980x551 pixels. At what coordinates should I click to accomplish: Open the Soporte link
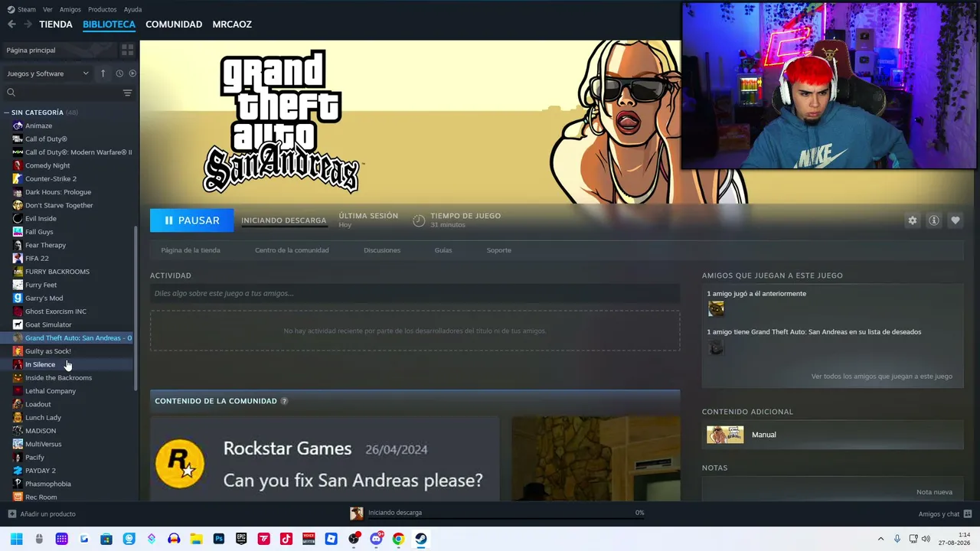pos(498,250)
